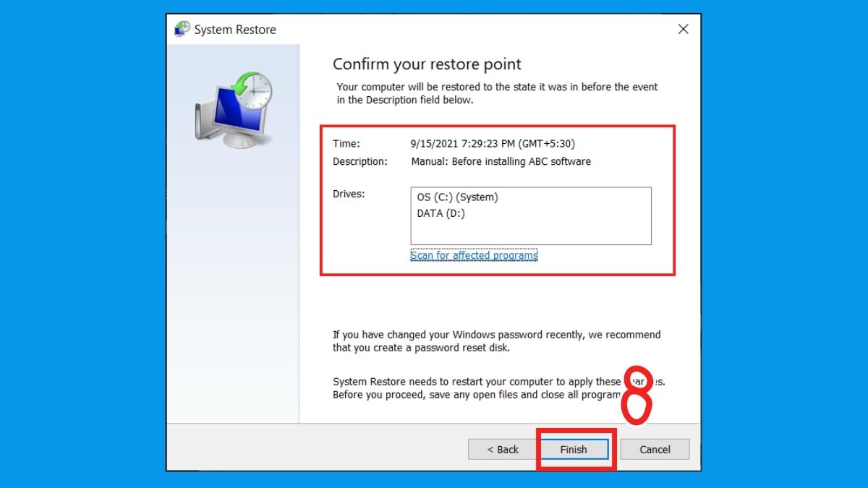
Task: Click the red step number 8 annotation
Action: click(636, 395)
